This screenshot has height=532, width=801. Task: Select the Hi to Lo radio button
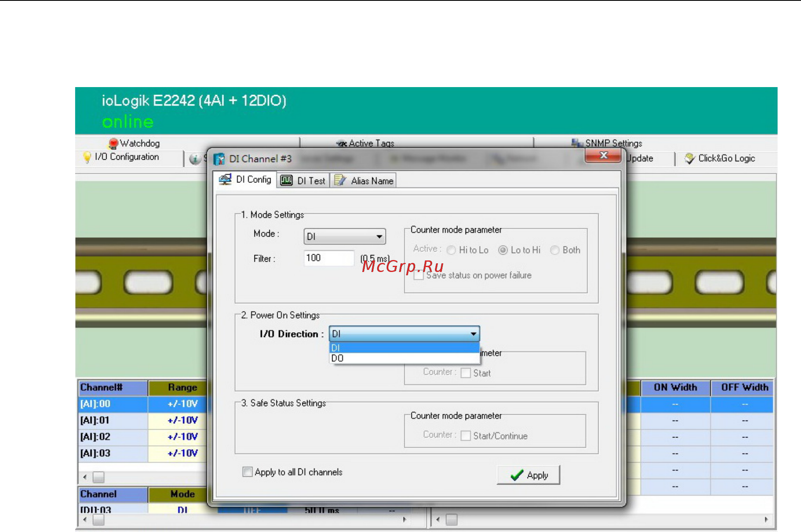(451, 250)
